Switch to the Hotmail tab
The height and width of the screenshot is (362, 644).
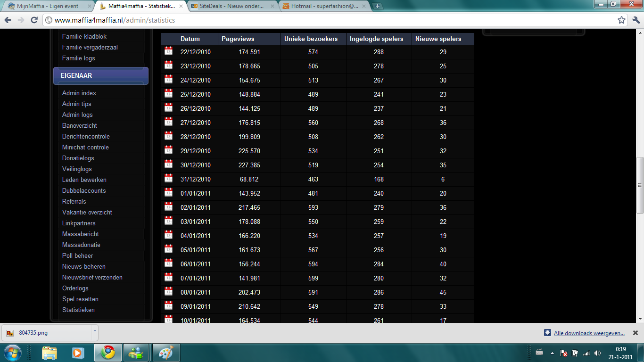click(x=323, y=6)
